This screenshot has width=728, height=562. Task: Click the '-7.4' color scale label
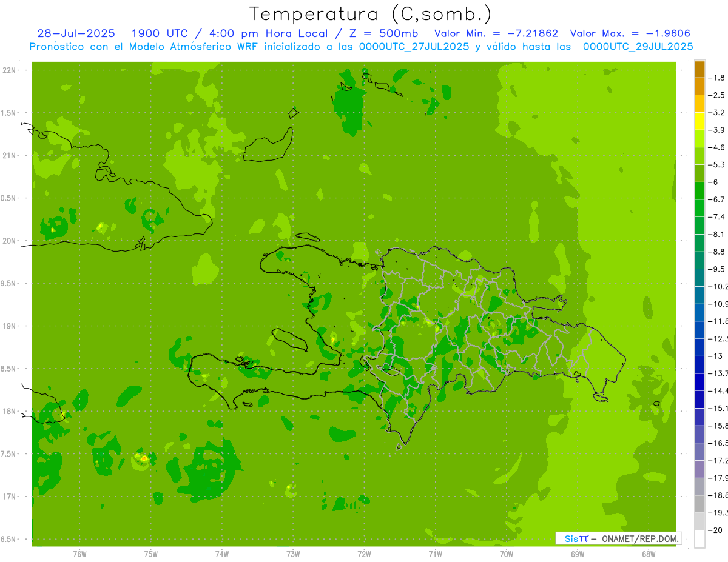(x=716, y=217)
